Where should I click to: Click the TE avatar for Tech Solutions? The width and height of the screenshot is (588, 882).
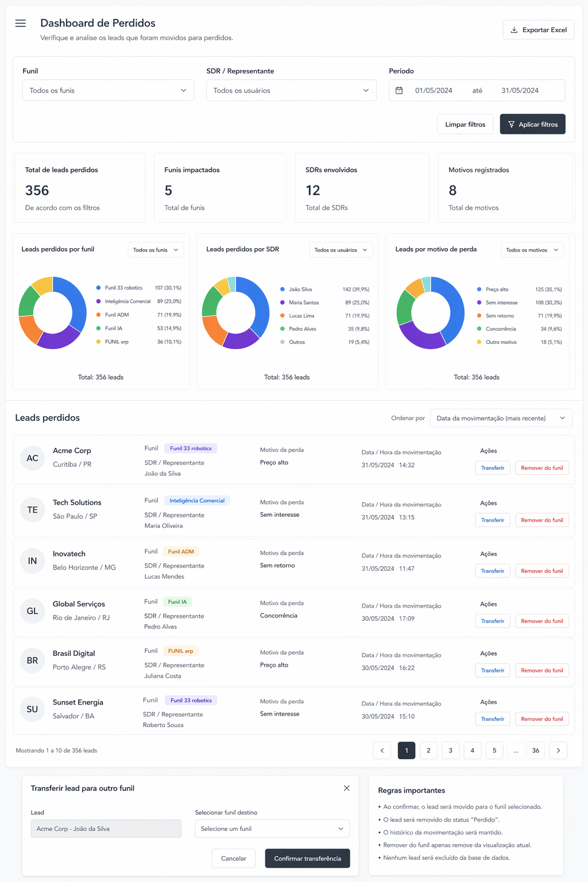pos(33,510)
